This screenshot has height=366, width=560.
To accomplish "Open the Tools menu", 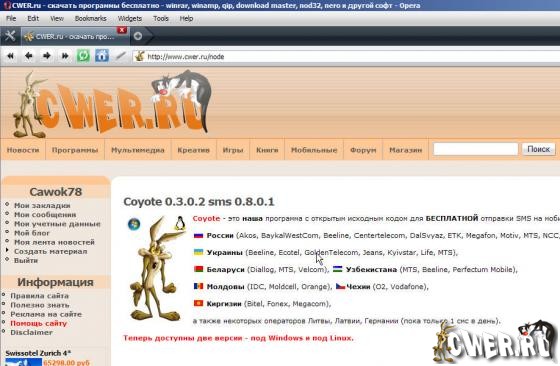I will point(161,18).
